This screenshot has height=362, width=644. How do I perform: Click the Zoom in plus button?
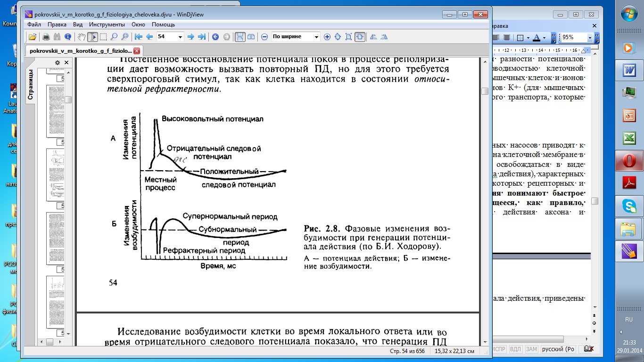[x=327, y=37]
